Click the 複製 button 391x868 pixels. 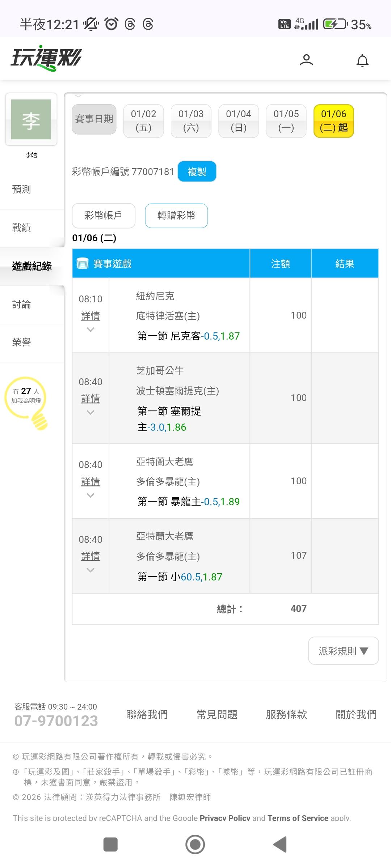(197, 171)
